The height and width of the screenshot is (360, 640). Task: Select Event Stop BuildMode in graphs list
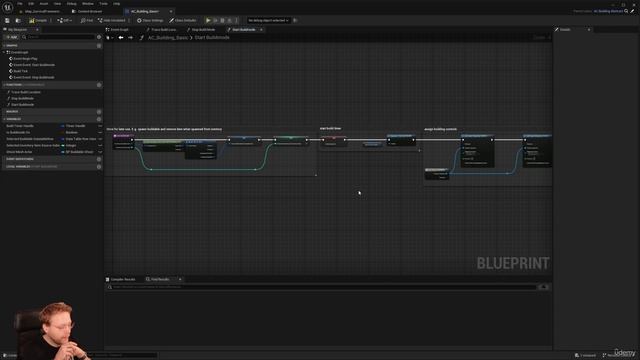coord(33,77)
